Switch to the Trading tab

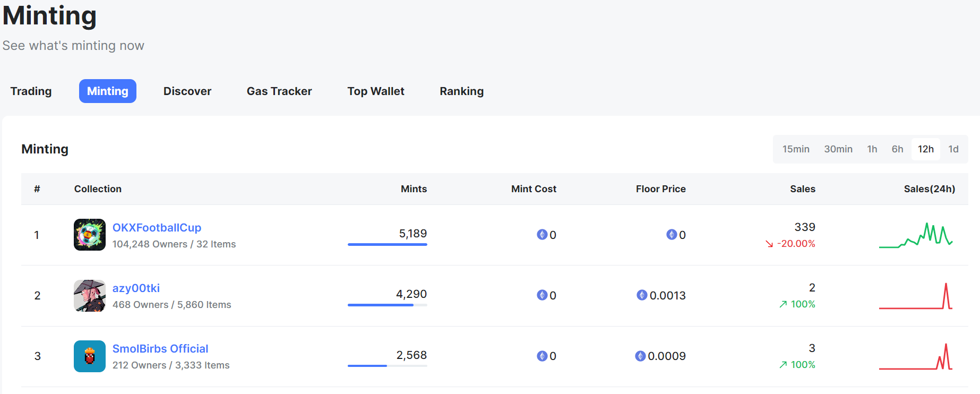[x=31, y=91]
